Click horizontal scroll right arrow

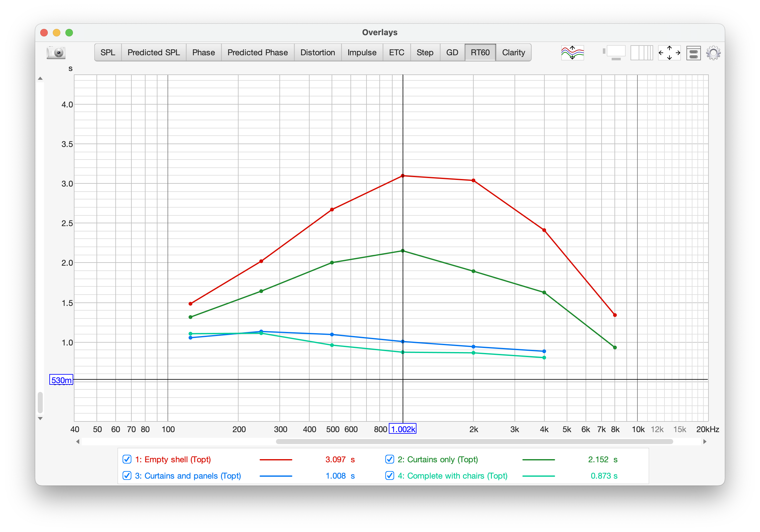[705, 442]
